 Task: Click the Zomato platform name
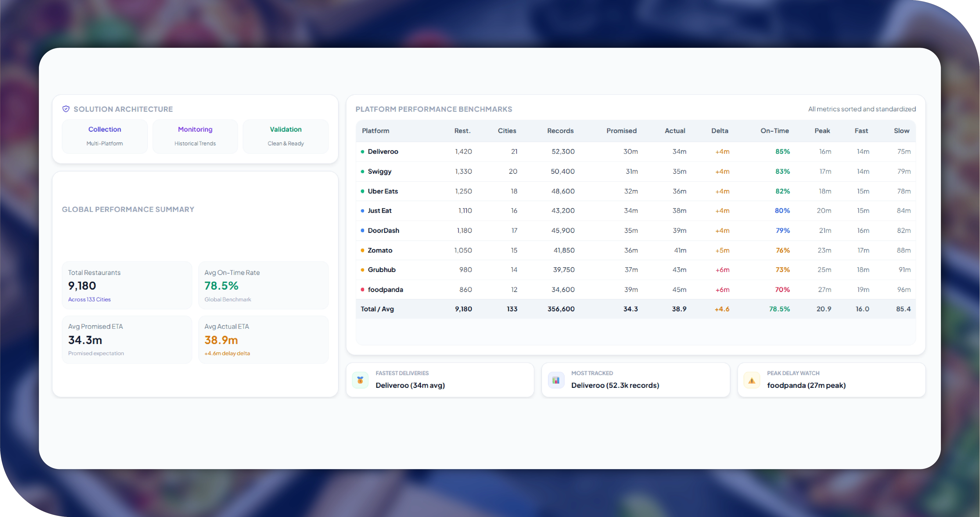(380, 250)
